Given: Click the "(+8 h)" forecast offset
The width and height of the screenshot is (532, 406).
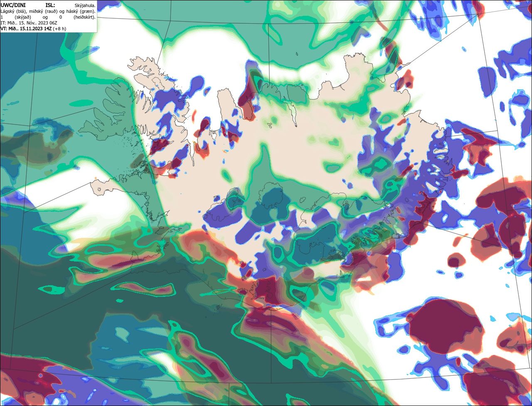Looking at the screenshot, I should coord(59,29).
